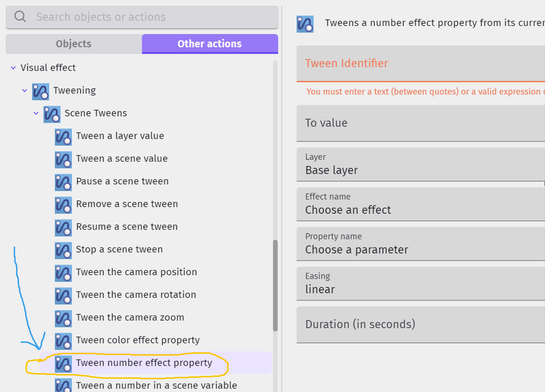
Task: Switch to the Objects tab
Action: (73, 44)
